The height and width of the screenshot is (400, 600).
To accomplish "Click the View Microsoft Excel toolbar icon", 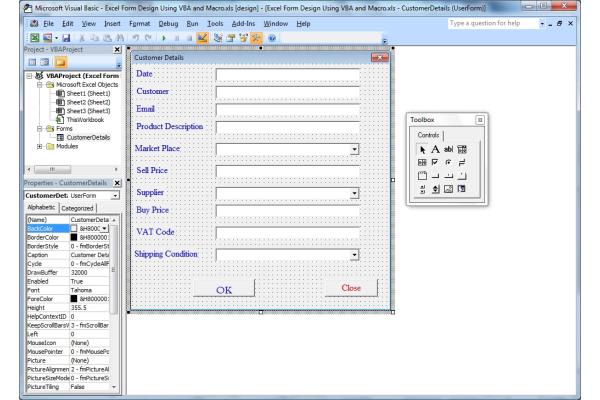I will [35, 38].
